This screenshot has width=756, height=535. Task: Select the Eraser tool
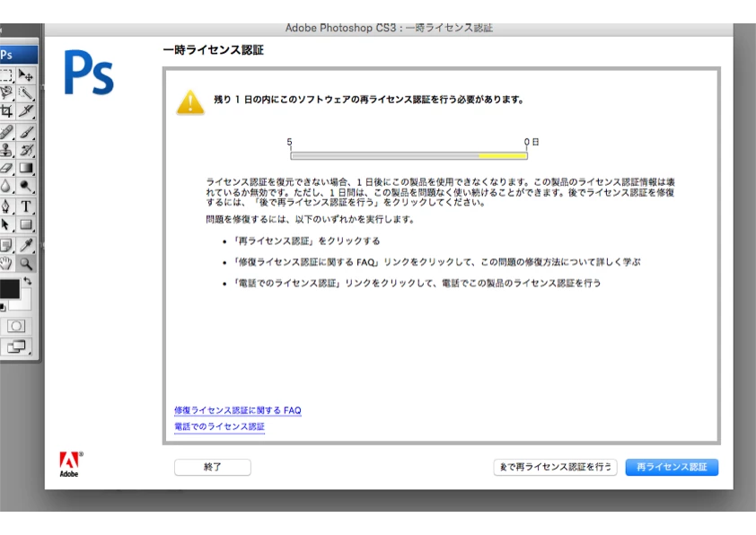6,168
